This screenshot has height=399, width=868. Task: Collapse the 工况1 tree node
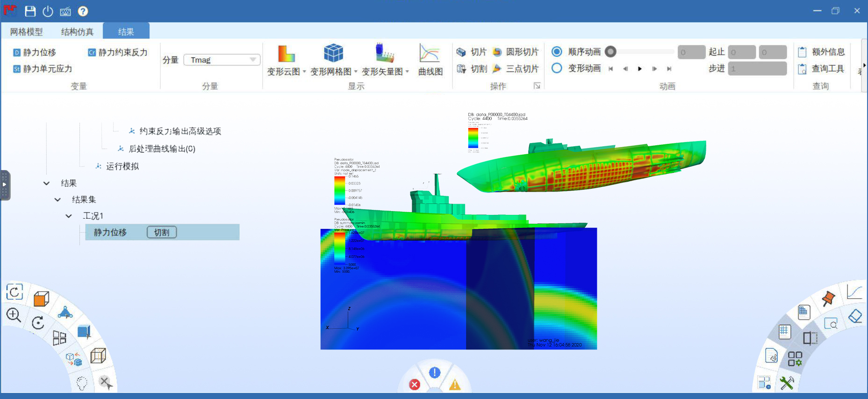69,216
